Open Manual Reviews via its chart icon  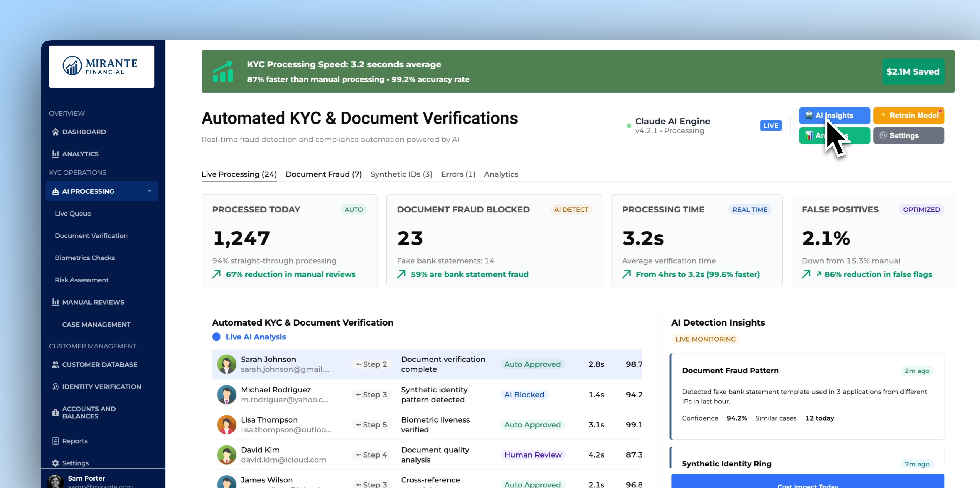coord(56,302)
